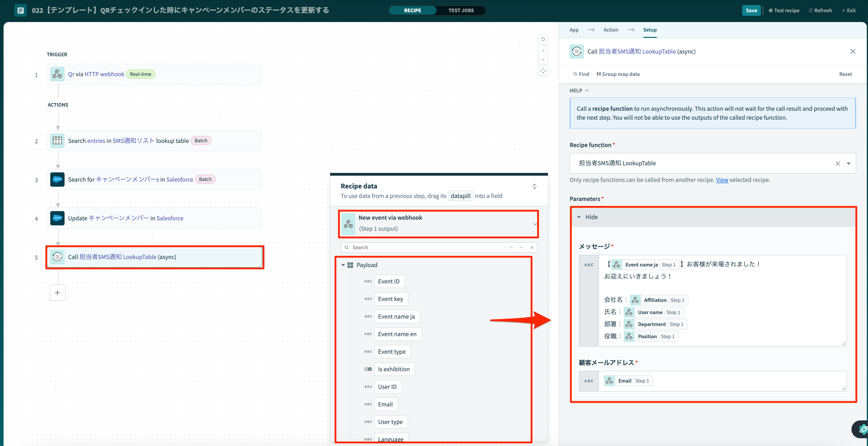The width and height of the screenshot is (868, 446).
Task: Click the recipe document icon in header
Action: [x=21, y=10]
